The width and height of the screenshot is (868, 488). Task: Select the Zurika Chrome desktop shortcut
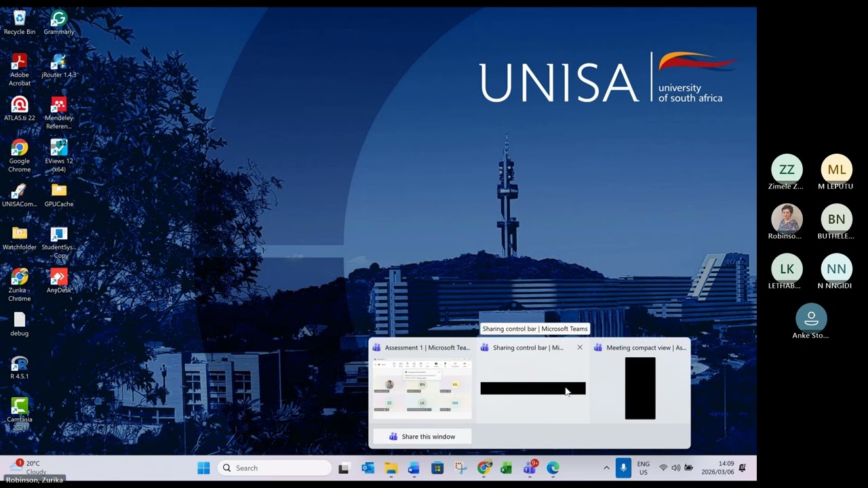coord(19,285)
